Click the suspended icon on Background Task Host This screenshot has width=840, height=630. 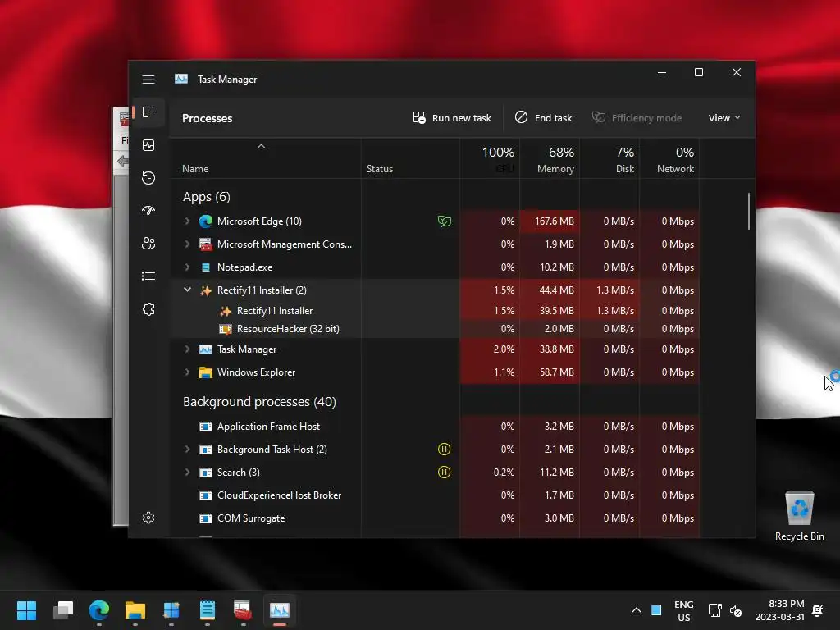point(444,449)
